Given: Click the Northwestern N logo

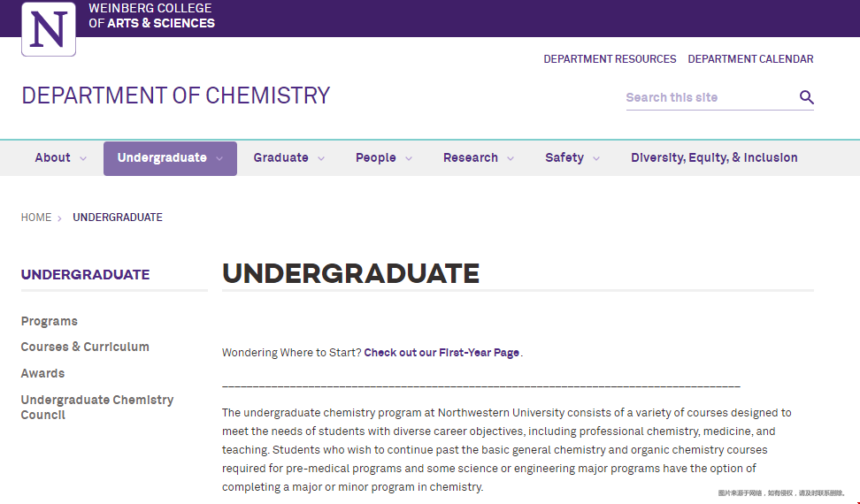Looking at the screenshot, I should [x=49, y=28].
